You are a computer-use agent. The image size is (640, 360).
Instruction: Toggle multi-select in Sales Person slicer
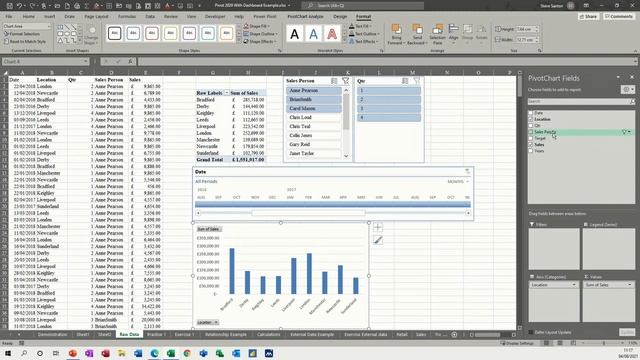click(x=334, y=81)
